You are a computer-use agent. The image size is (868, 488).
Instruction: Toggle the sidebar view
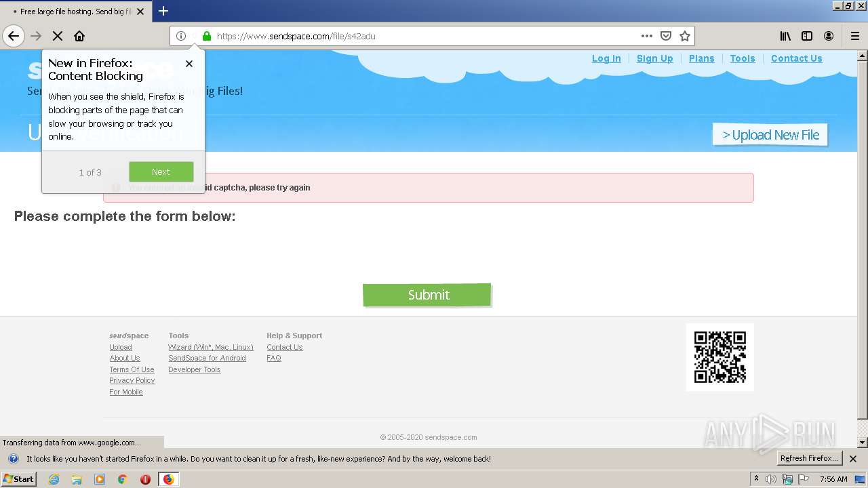coord(807,36)
